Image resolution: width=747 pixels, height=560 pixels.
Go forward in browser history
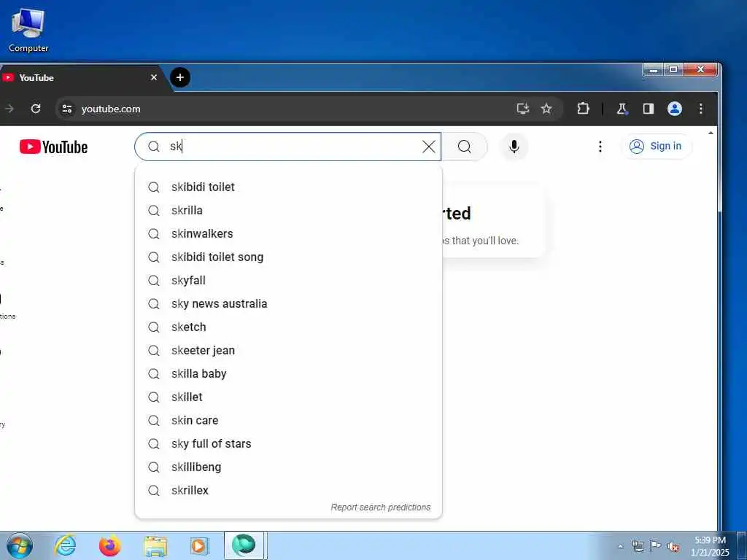pyautogui.click(x=9, y=109)
